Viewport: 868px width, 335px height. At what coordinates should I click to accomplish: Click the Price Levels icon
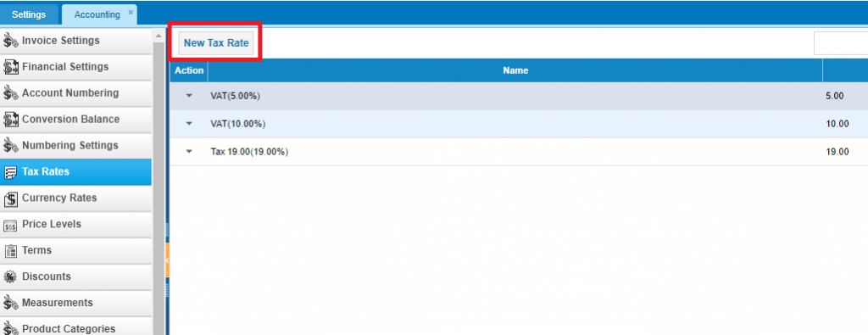[10, 225]
